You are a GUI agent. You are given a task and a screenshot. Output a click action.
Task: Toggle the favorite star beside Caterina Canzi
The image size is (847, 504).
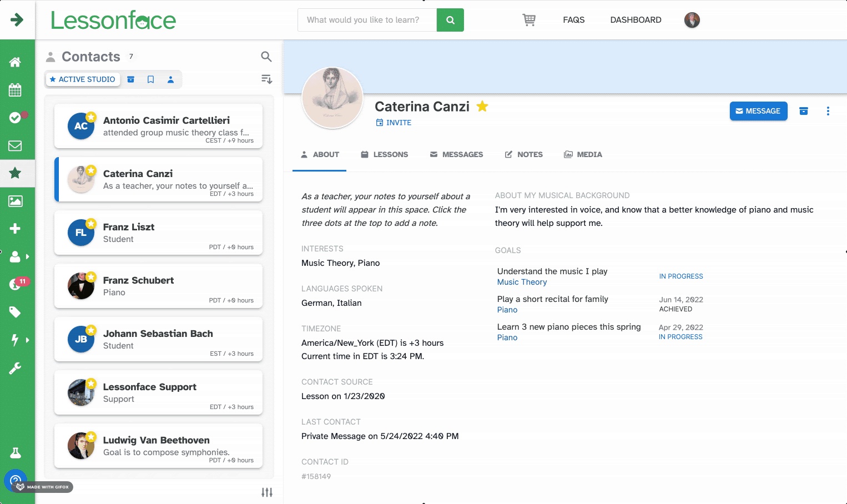point(482,106)
